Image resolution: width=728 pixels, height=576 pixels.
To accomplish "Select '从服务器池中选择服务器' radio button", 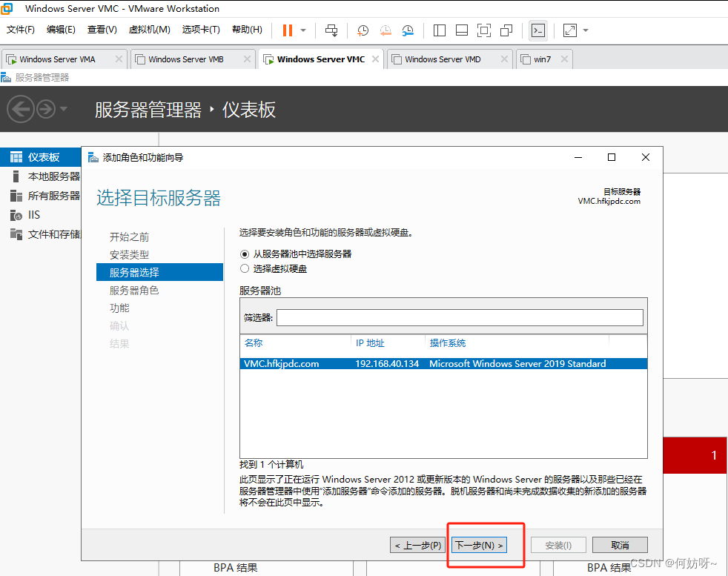I will 245,254.
